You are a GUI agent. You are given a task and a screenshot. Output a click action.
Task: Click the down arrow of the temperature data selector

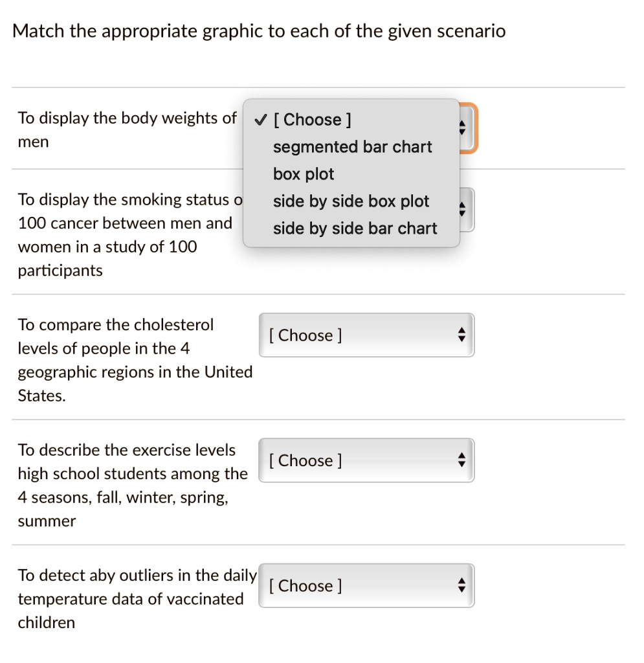(461, 589)
